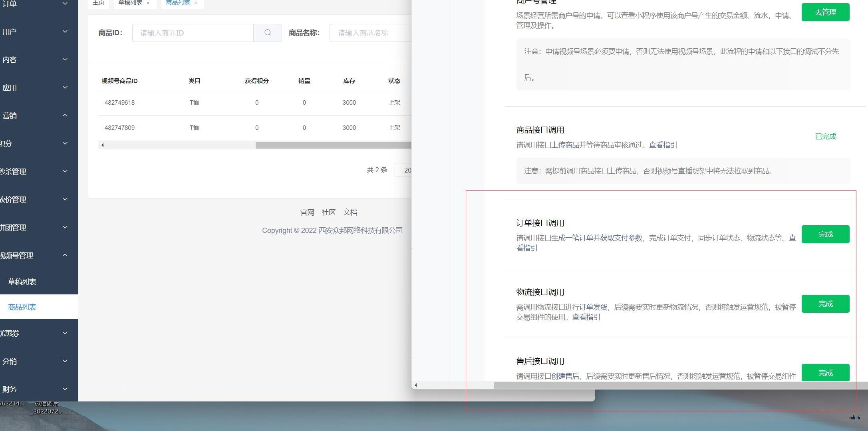Viewport: 868px width, 431px height.
Task: Close the 草稿列表 tab
Action: [x=148, y=3]
